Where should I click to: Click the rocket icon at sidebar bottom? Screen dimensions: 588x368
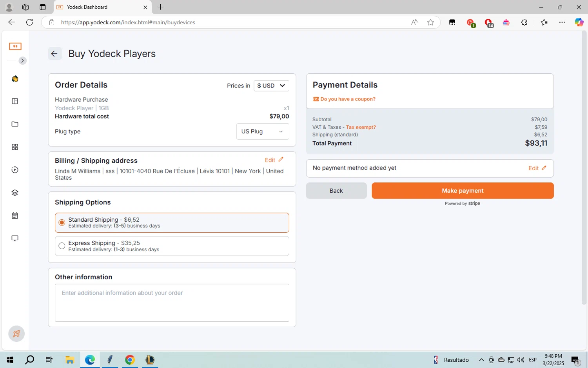click(16, 334)
